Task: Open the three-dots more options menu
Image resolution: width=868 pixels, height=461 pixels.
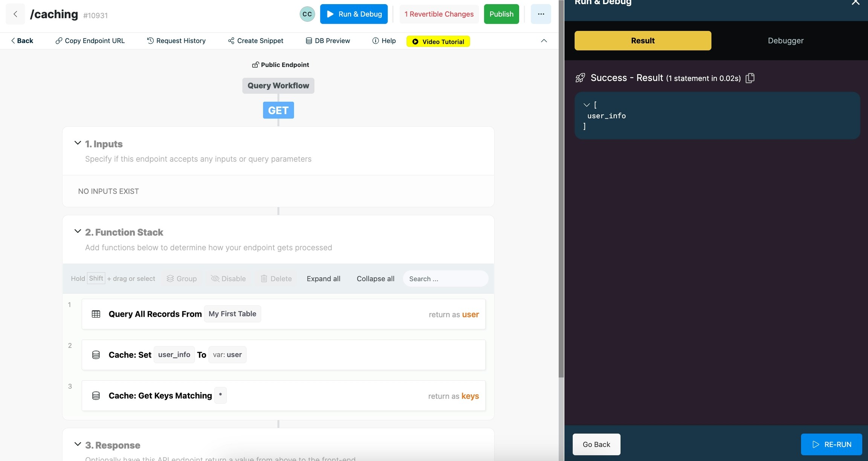Action: (x=541, y=14)
